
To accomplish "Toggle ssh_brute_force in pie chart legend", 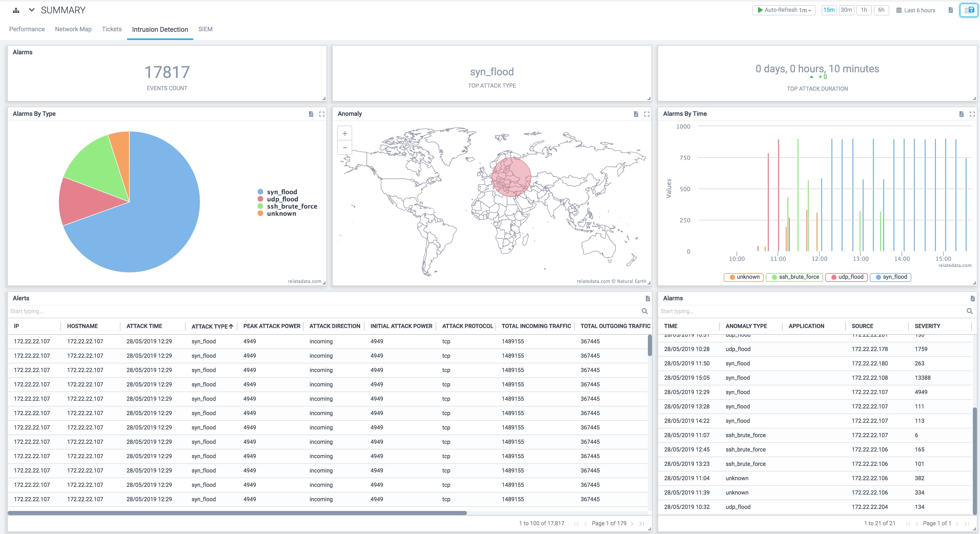I will pyautogui.click(x=288, y=206).
